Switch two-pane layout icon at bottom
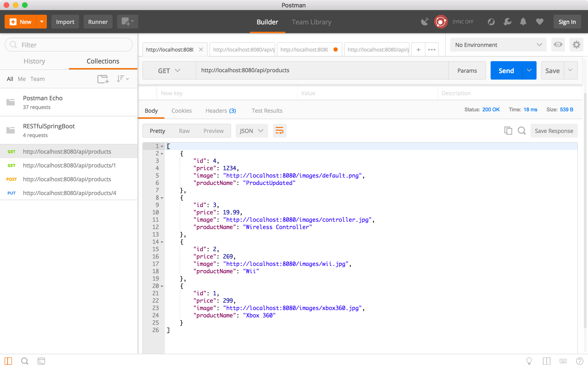 [x=546, y=361]
